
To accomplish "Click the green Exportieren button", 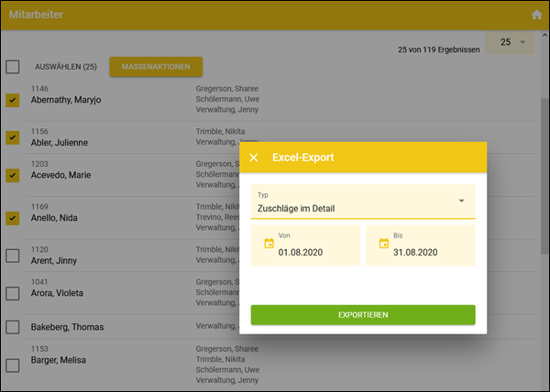I will (x=363, y=315).
